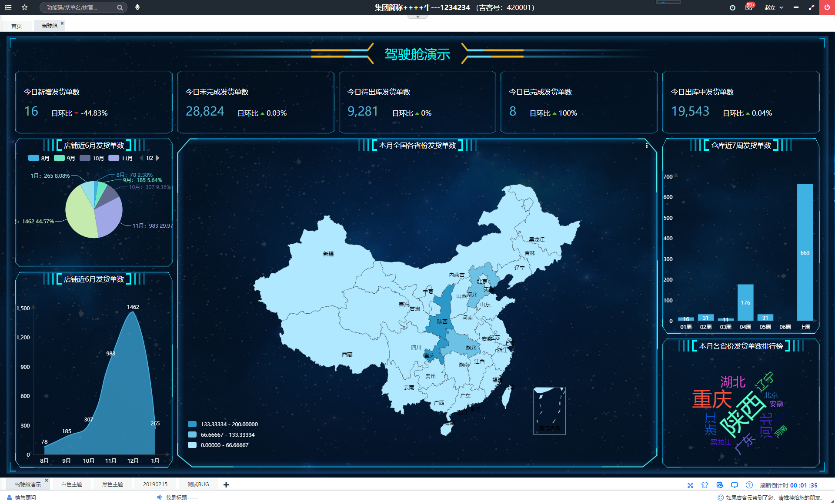The height and width of the screenshot is (504, 835).
Task: Click the smiley recommend-to-friends icon
Action: [x=721, y=497]
